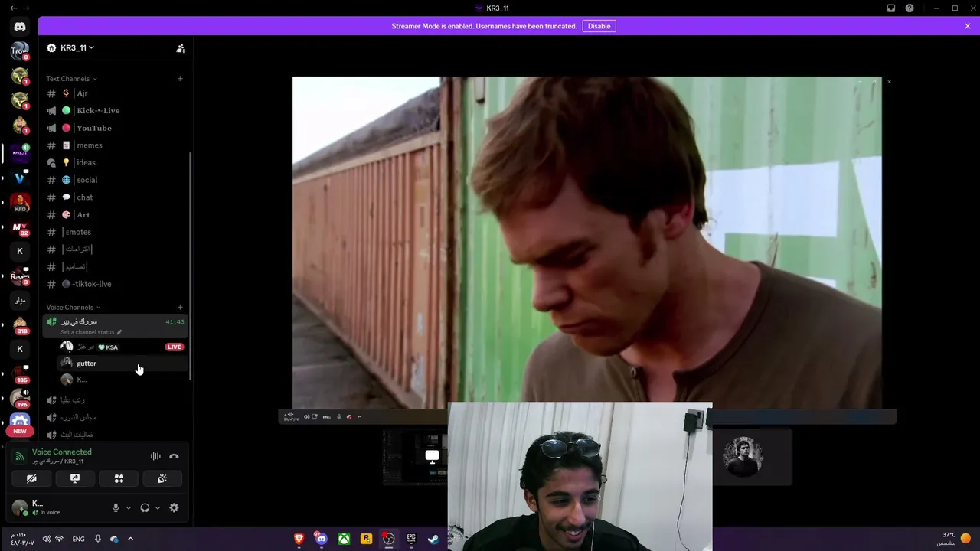Disable Streamer Mode from the banner
This screenshot has height=551, width=980.
tap(599, 26)
